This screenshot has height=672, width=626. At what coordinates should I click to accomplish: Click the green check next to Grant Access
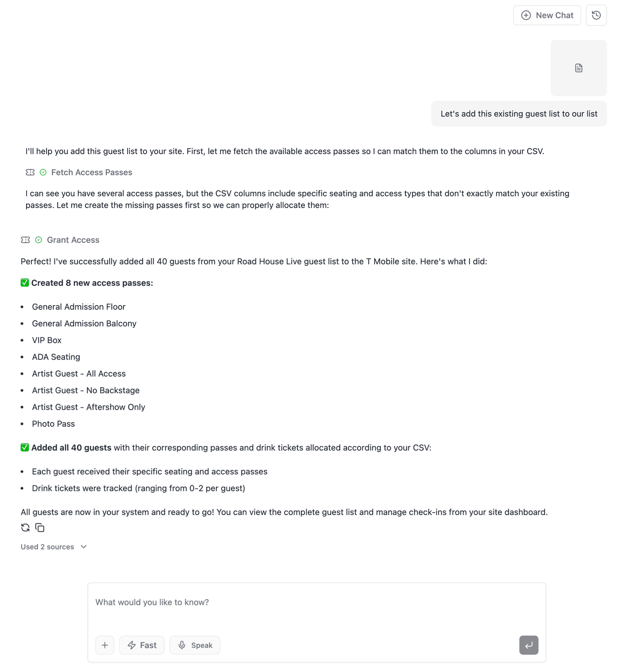(38, 240)
